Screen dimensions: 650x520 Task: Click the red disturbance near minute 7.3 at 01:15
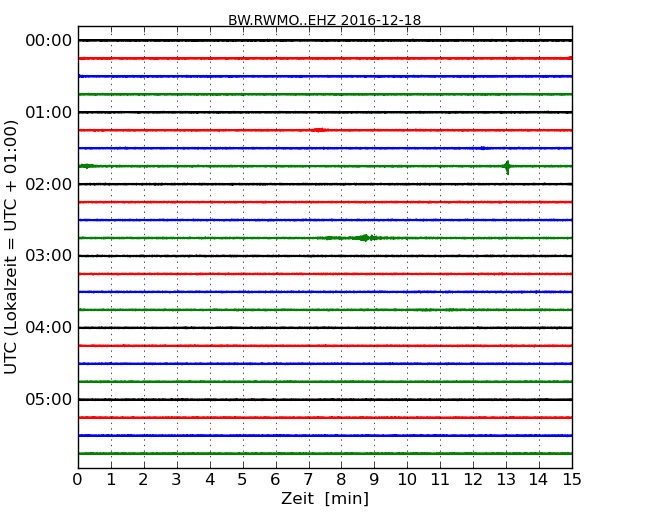tap(319, 130)
